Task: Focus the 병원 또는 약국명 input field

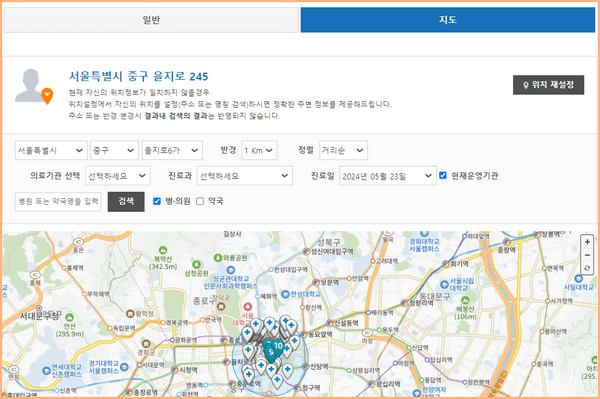Action: (58, 202)
